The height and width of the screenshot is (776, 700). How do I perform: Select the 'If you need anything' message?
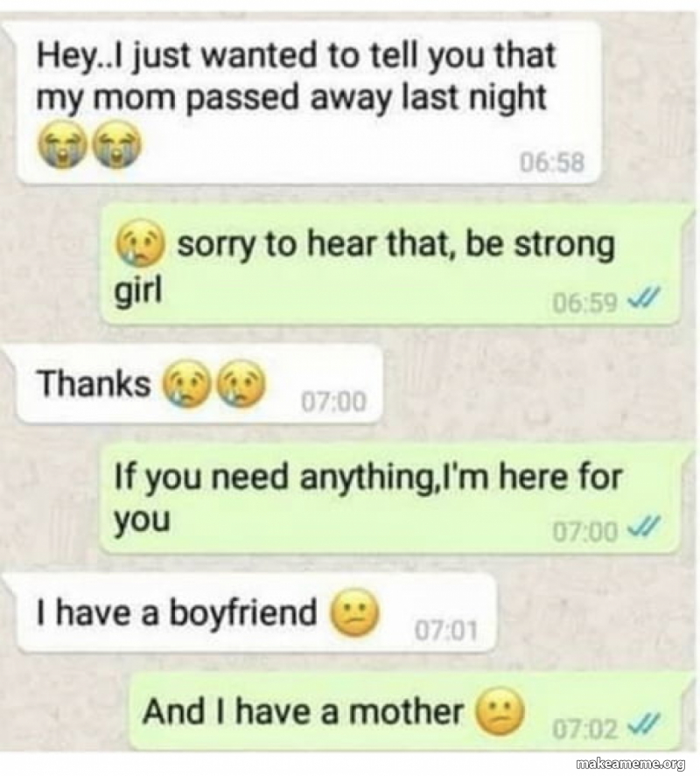click(389, 499)
